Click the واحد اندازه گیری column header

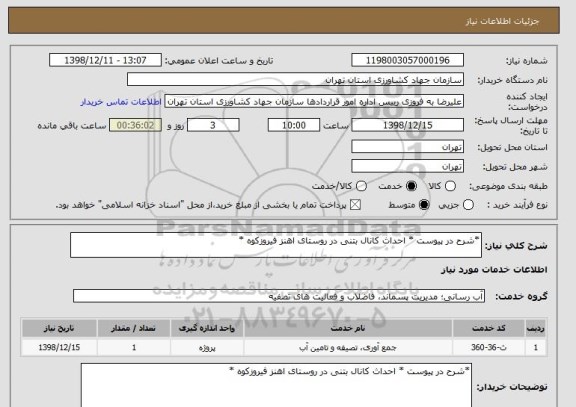(207, 328)
